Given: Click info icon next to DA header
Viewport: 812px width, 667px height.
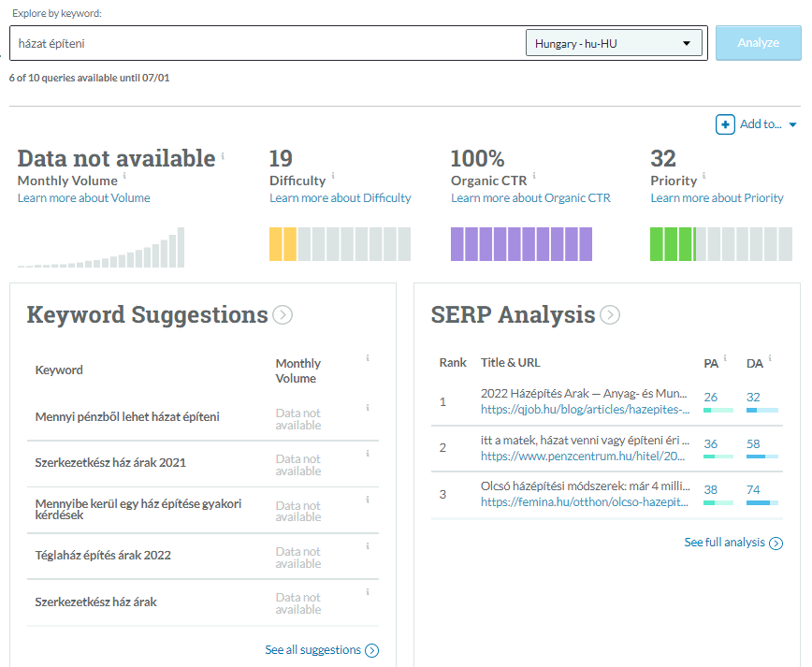Looking at the screenshot, I should pos(770,358).
